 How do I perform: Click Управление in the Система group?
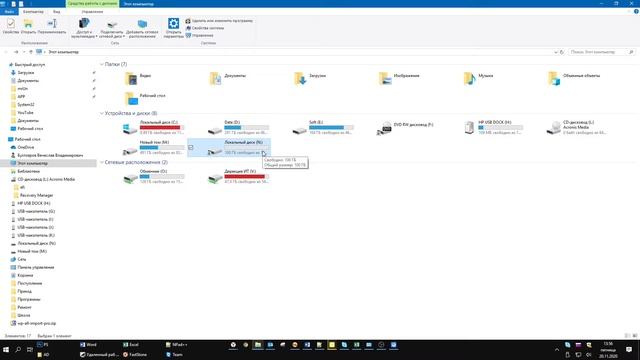tap(200, 35)
